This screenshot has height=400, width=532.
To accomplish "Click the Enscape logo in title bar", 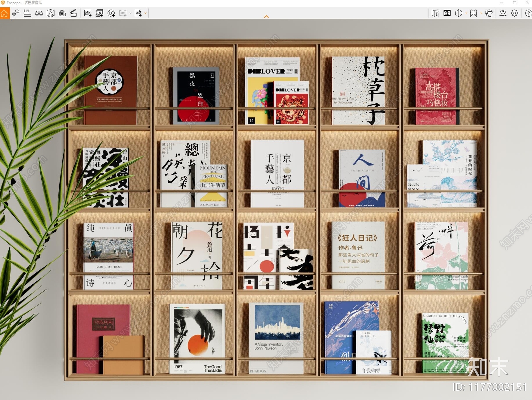I will (3, 3).
